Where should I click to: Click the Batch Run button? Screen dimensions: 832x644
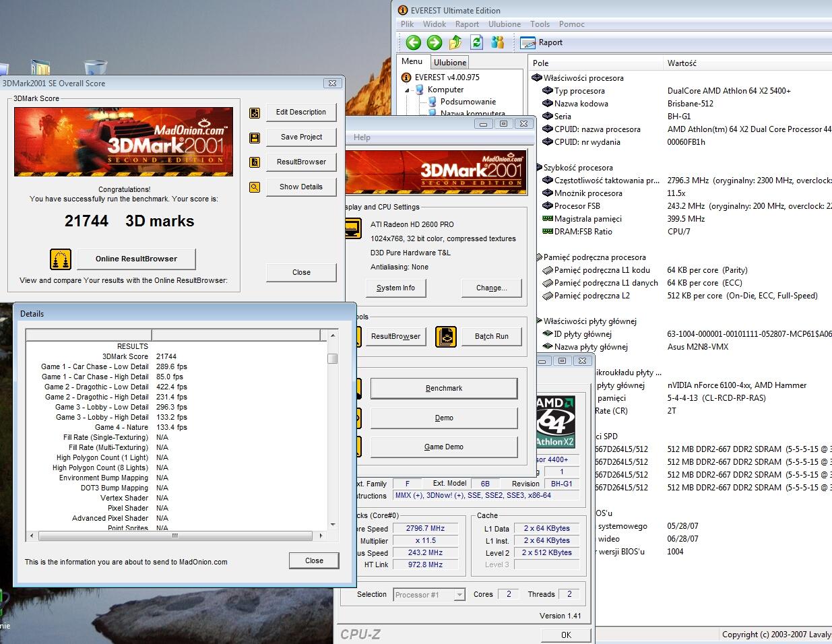click(492, 337)
